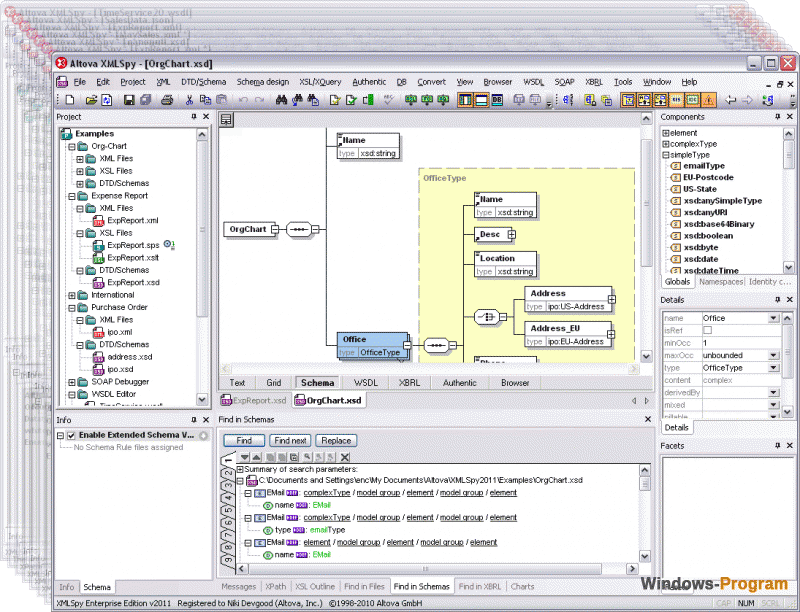The width and height of the screenshot is (800, 612).
Task: Expand the International project folder
Action: point(72,295)
